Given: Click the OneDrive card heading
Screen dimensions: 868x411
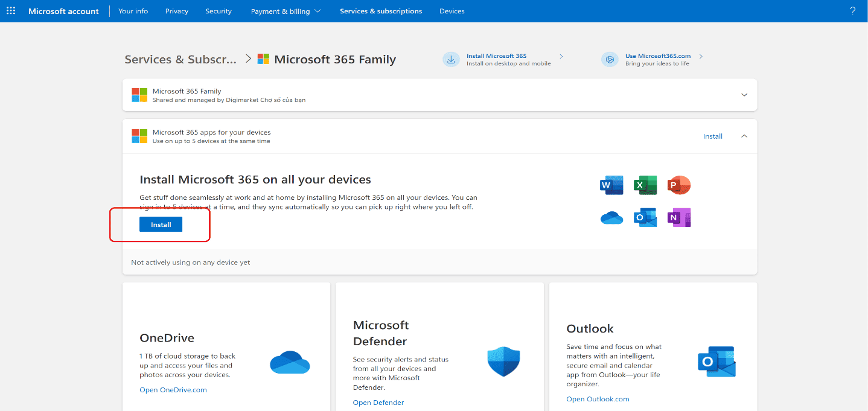Looking at the screenshot, I should pos(167,337).
